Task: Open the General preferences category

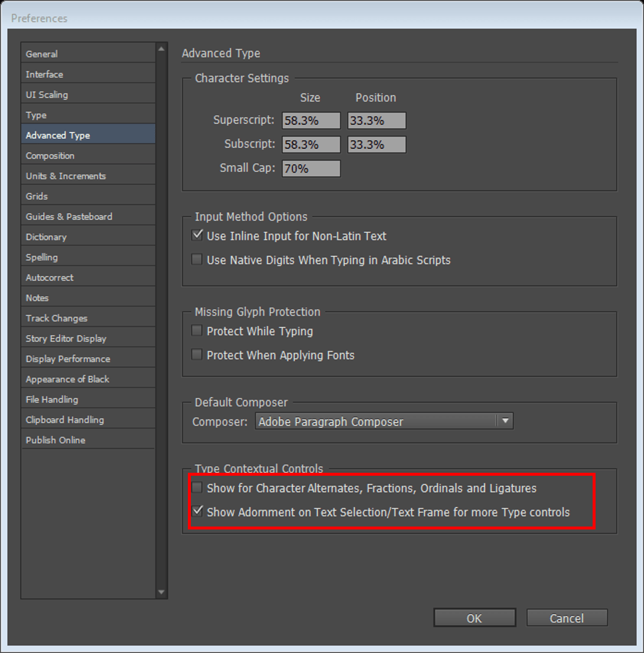Action: (x=88, y=54)
